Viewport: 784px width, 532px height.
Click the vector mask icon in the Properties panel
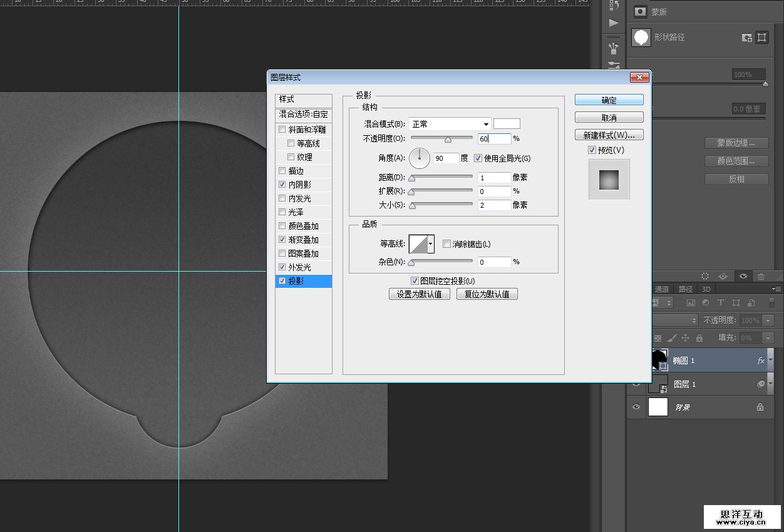[761, 38]
